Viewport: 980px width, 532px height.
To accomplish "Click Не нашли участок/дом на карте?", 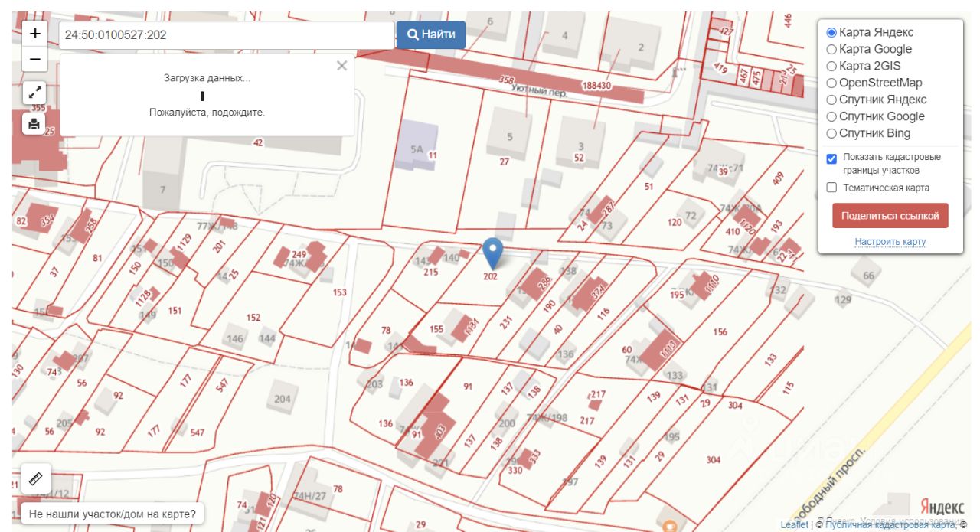I will click(113, 514).
